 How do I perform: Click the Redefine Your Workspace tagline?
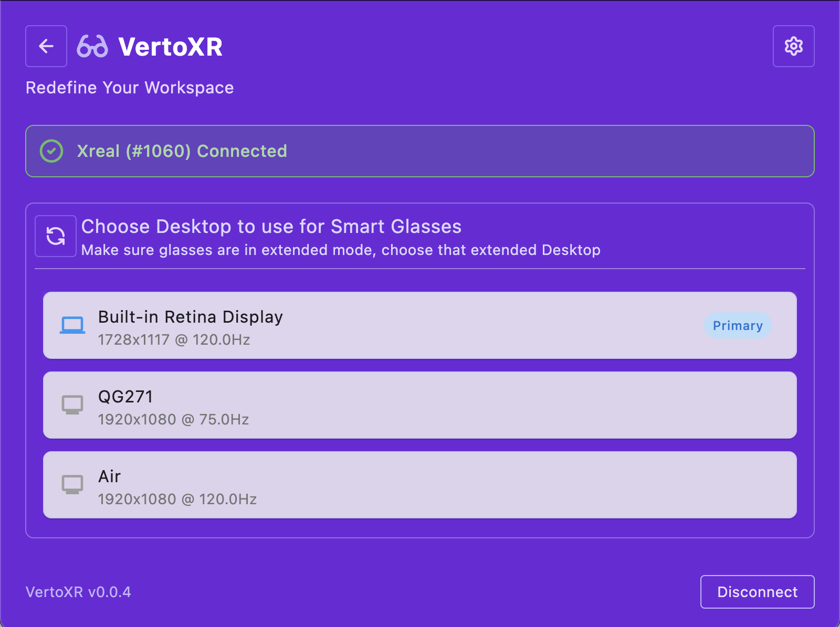(x=130, y=88)
